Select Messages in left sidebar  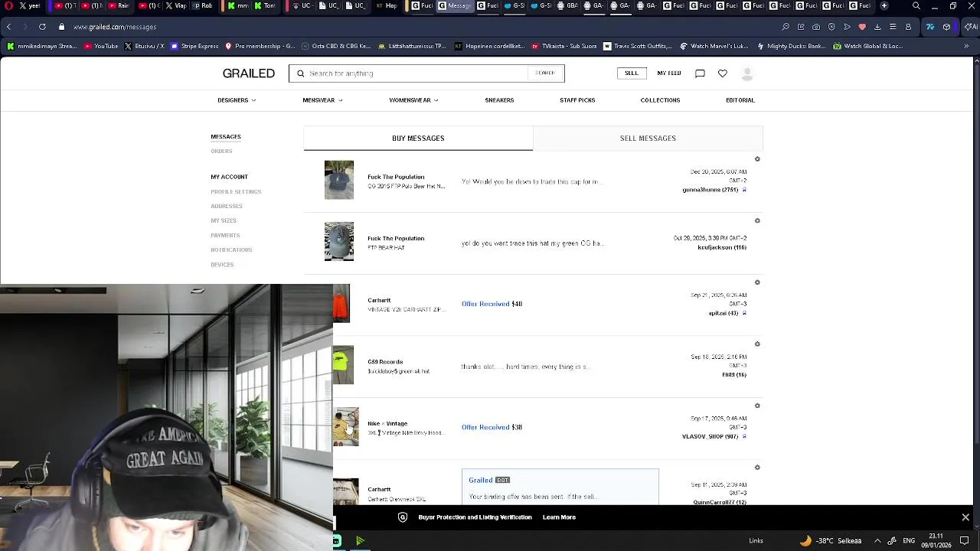pos(226,137)
